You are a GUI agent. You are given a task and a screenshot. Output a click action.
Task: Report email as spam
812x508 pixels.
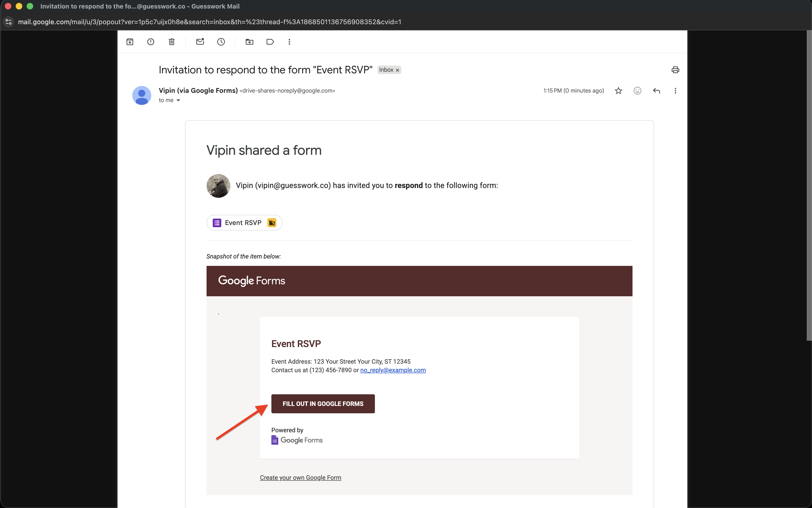point(151,42)
